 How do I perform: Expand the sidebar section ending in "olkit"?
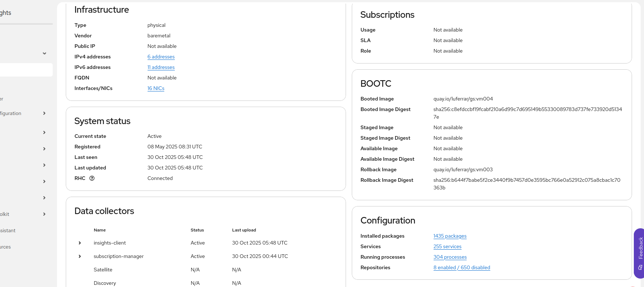44,214
